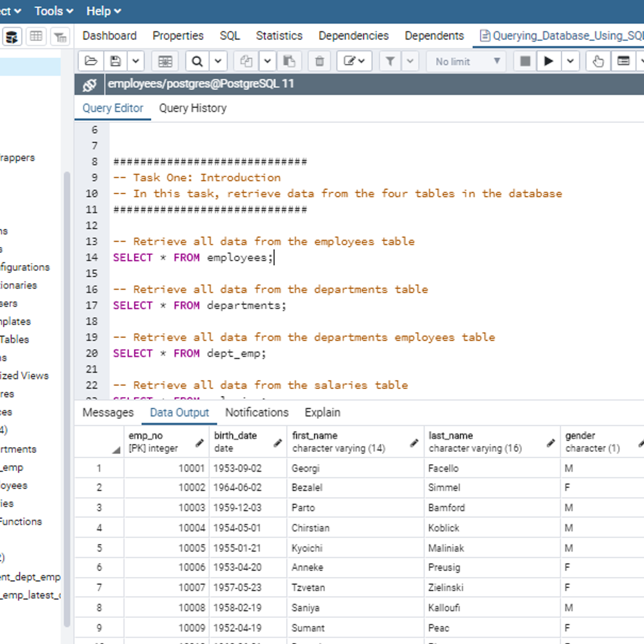Execute the query with the play button

pyautogui.click(x=548, y=61)
